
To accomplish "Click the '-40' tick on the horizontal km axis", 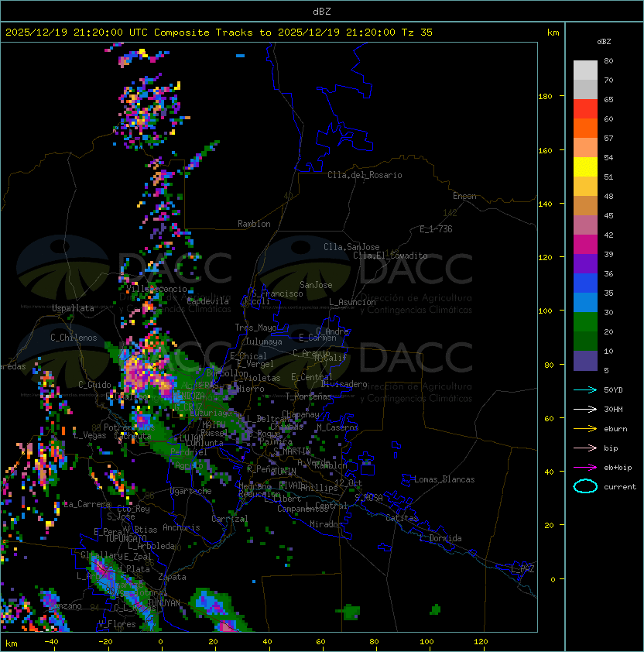I will pos(51,642).
